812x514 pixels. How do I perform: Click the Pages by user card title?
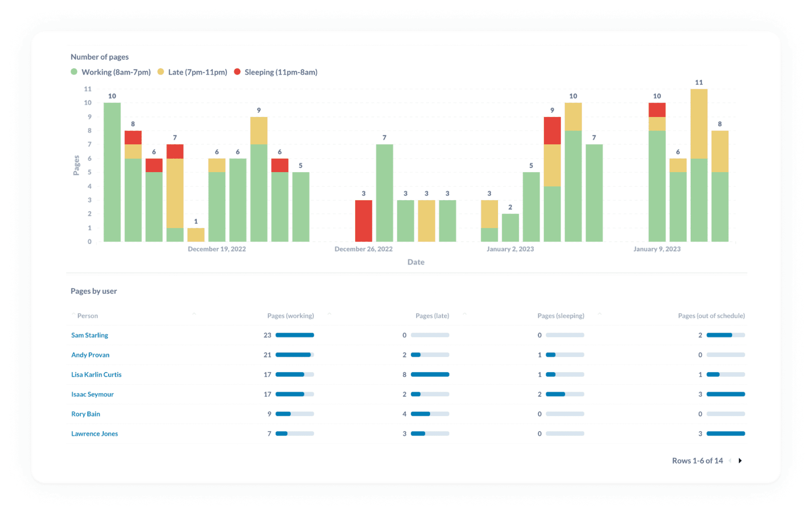click(94, 291)
